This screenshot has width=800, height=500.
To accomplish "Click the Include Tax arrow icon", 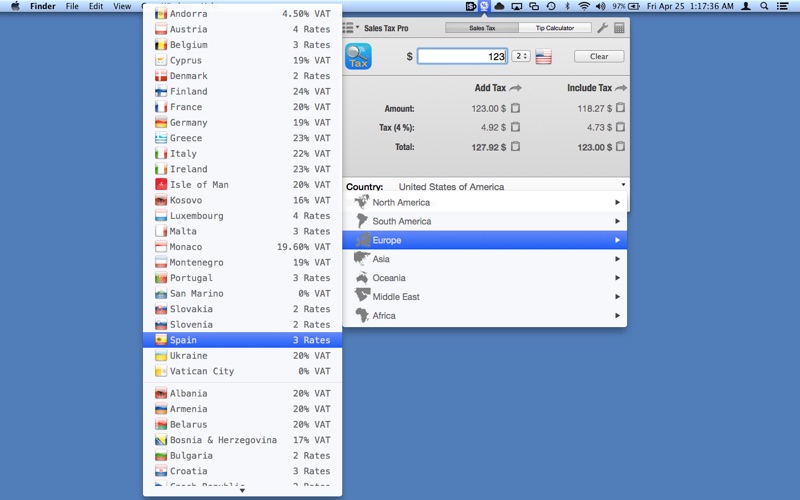I will click(620, 88).
